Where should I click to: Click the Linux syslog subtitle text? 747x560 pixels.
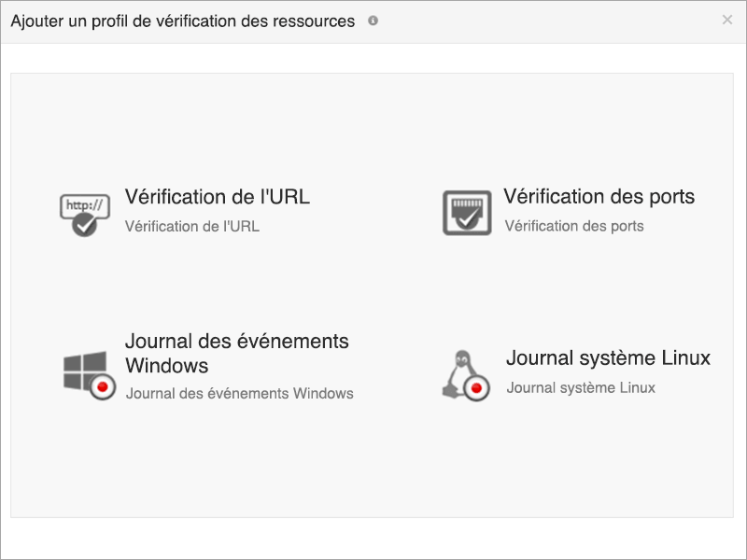pyautogui.click(x=581, y=386)
